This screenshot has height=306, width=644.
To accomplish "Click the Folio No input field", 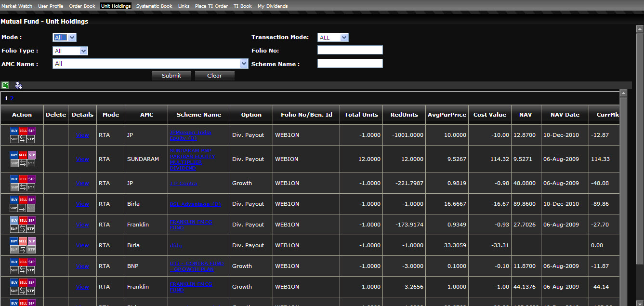I will tap(350, 50).
